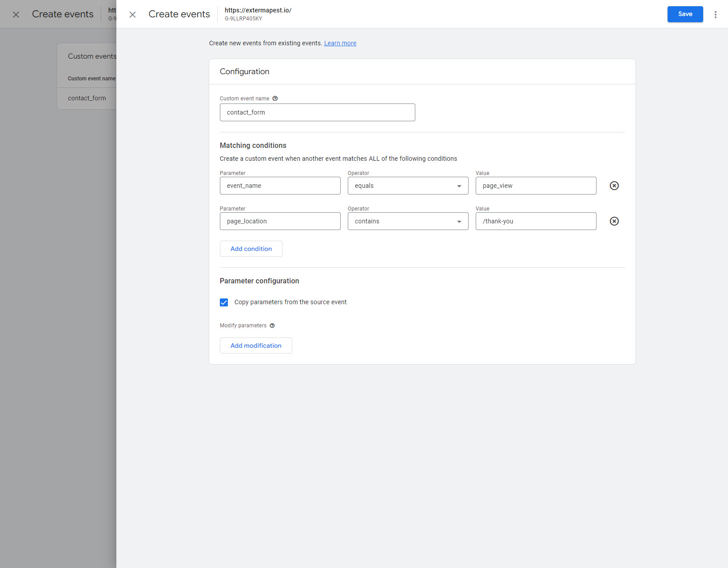This screenshot has height=568, width=728.
Task: Remove the event_name matching condition
Action: [614, 186]
